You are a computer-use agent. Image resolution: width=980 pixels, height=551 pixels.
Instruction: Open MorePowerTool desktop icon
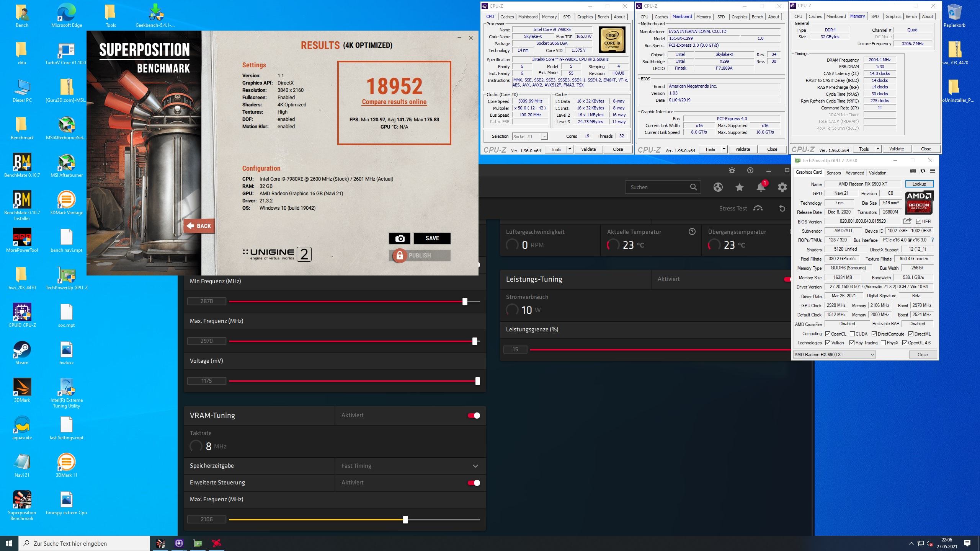coord(22,241)
